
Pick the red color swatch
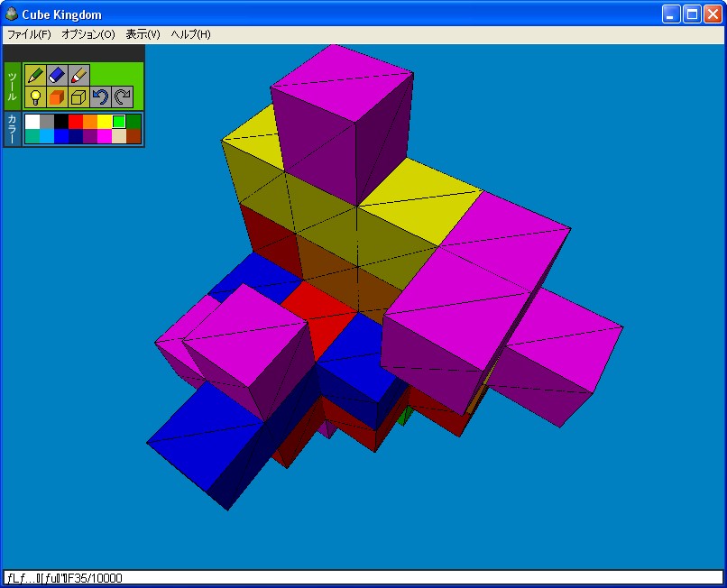[76, 122]
